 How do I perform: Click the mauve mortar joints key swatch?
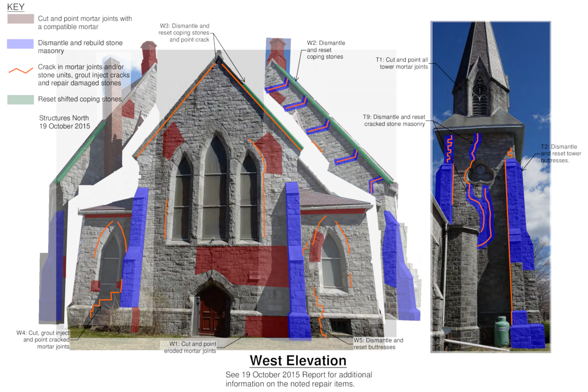(x=21, y=19)
